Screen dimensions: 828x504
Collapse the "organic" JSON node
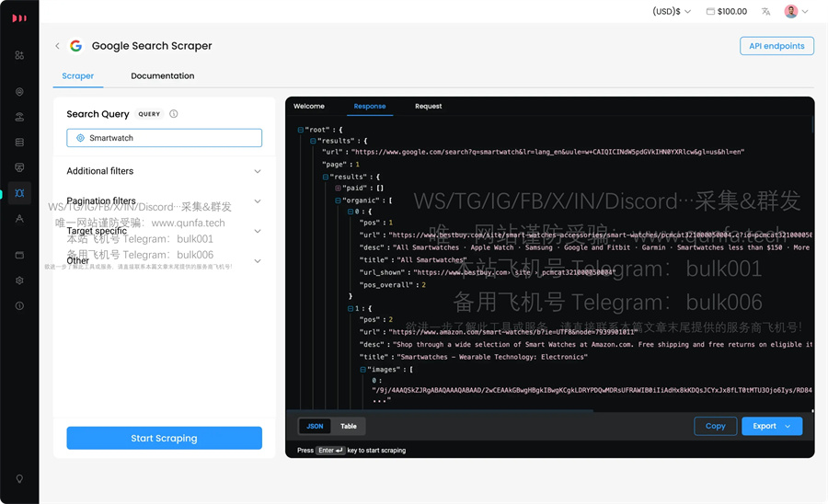(x=338, y=201)
